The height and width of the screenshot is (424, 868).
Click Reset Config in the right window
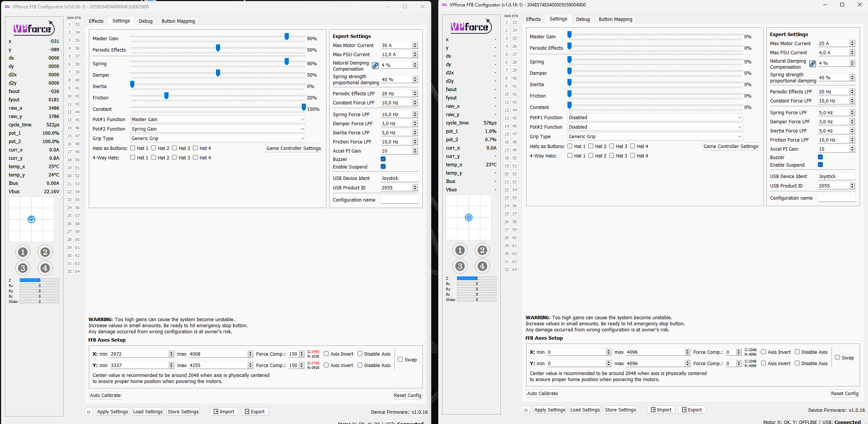[844, 393]
